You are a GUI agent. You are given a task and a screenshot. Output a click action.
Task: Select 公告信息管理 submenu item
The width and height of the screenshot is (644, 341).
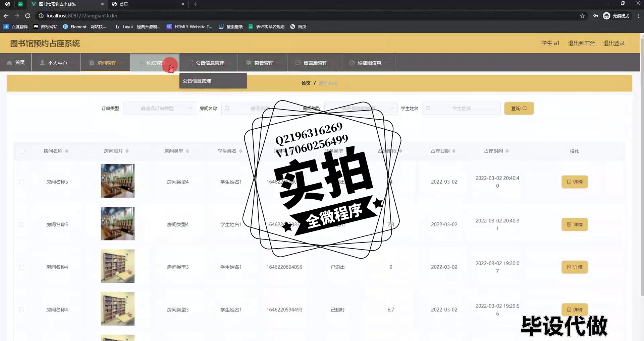tap(213, 81)
